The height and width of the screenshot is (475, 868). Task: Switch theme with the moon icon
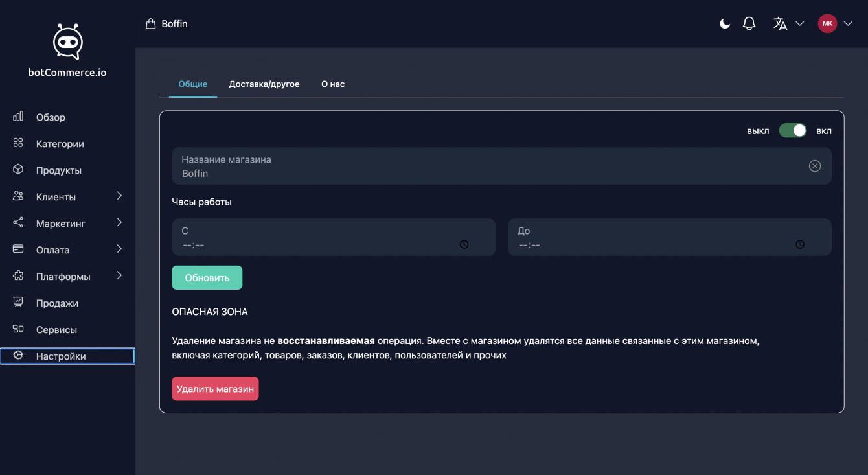click(x=725, y=24)
